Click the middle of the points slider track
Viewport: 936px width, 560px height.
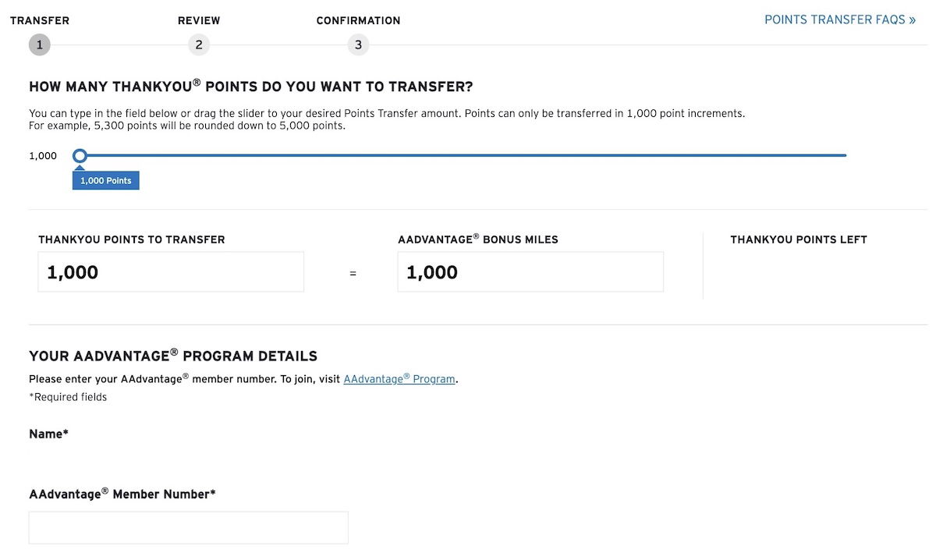coord(463,155)
